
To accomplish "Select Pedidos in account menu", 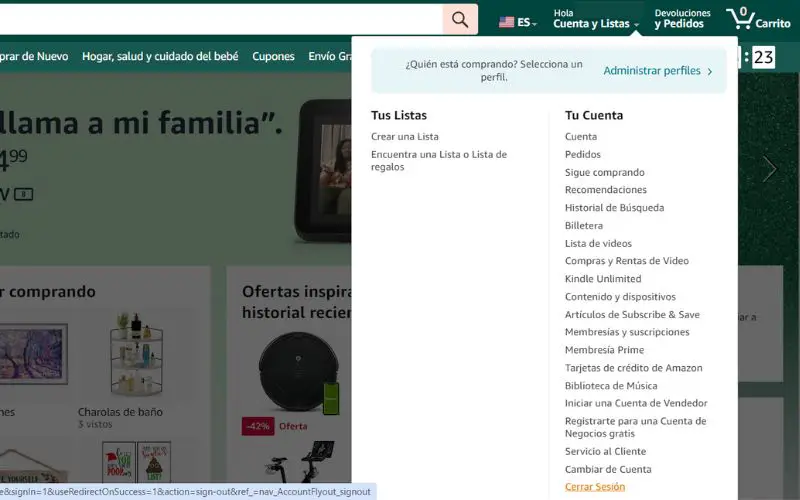I will (x=583, y=155).
